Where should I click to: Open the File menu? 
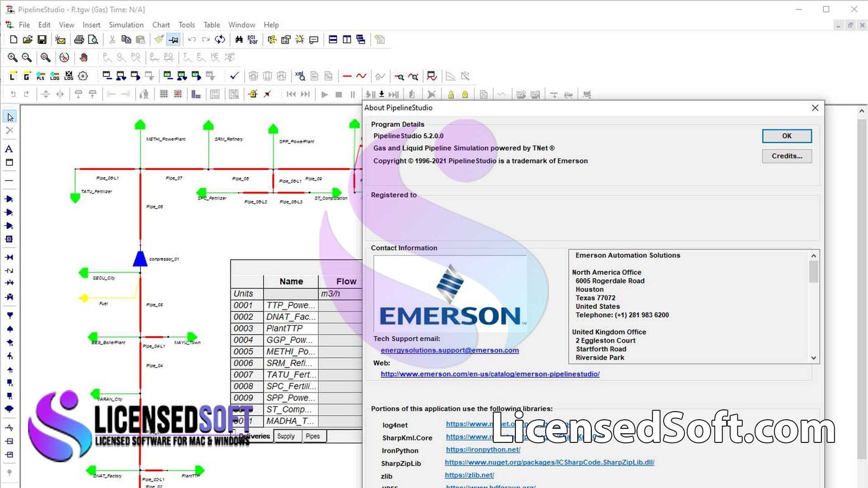24,25
